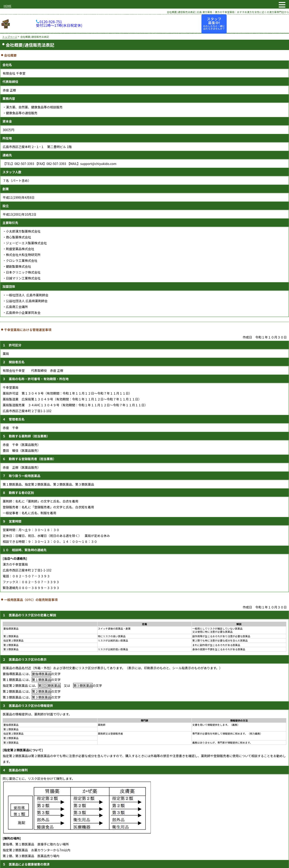This screenshot has height=868, width=289.
Task: Click ファックス：０８２−５０７−３３９３ line
Action: [31, 582]
